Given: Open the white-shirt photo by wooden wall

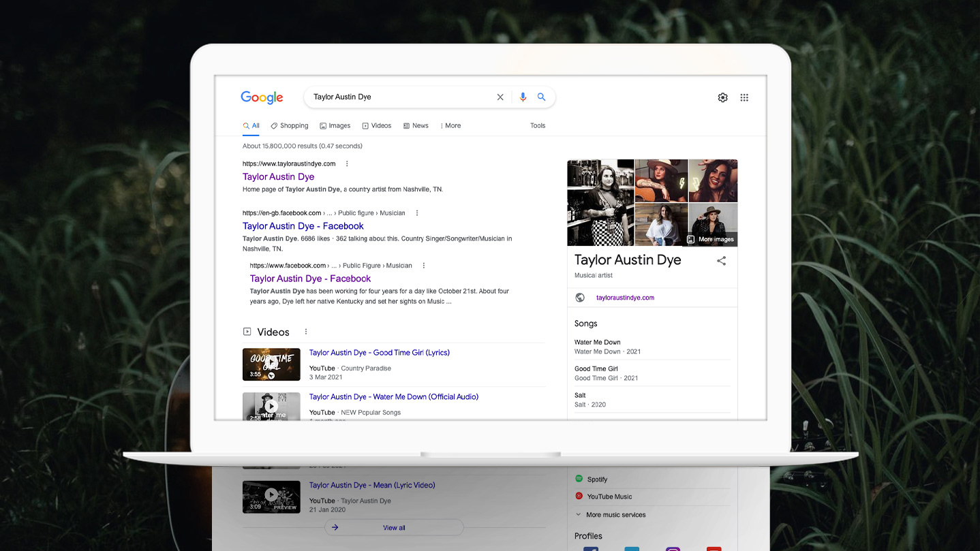Looking at the screenshot, I should pyautogui.click(x=661, y=225).
